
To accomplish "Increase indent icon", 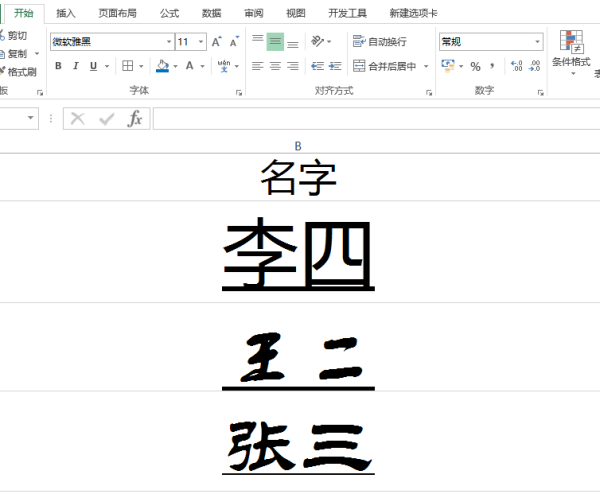I will (x=335, y=66).
